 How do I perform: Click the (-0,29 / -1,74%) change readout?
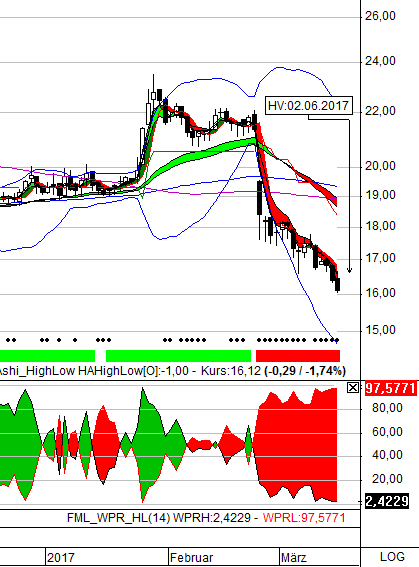click(x=305, y=371)
